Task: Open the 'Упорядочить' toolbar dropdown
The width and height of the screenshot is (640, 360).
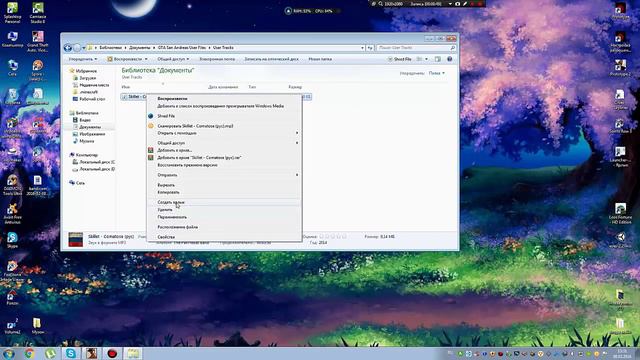Action: 83,59
